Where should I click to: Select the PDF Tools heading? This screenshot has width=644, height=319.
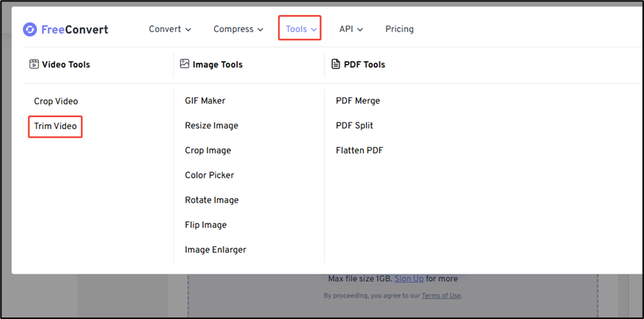tap(365, 65)
